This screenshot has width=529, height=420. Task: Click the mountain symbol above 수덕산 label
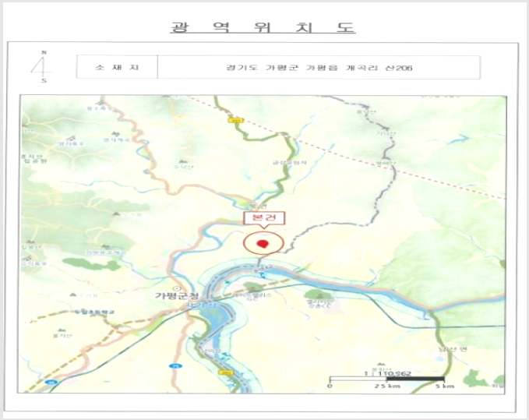click(x=182, y=161)
